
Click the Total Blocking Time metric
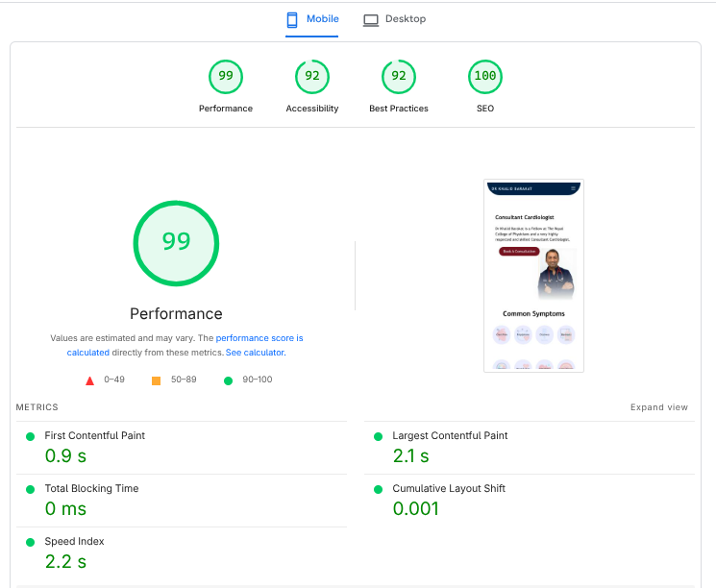(x=91, y=489)
